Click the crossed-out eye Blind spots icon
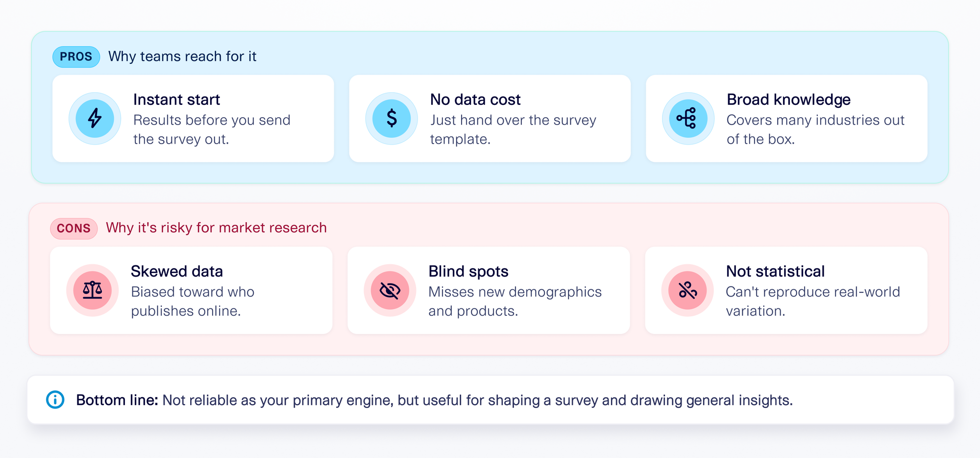This screenshot has height=458, width=980. point(390,290)
